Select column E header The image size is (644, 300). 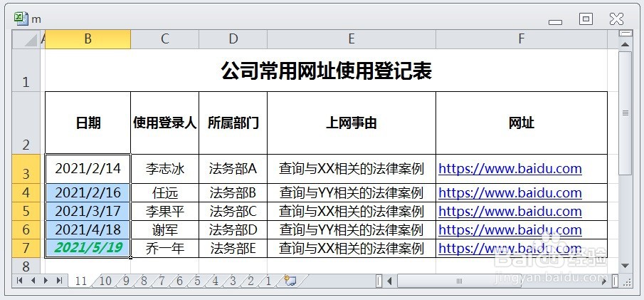point(351,39)
